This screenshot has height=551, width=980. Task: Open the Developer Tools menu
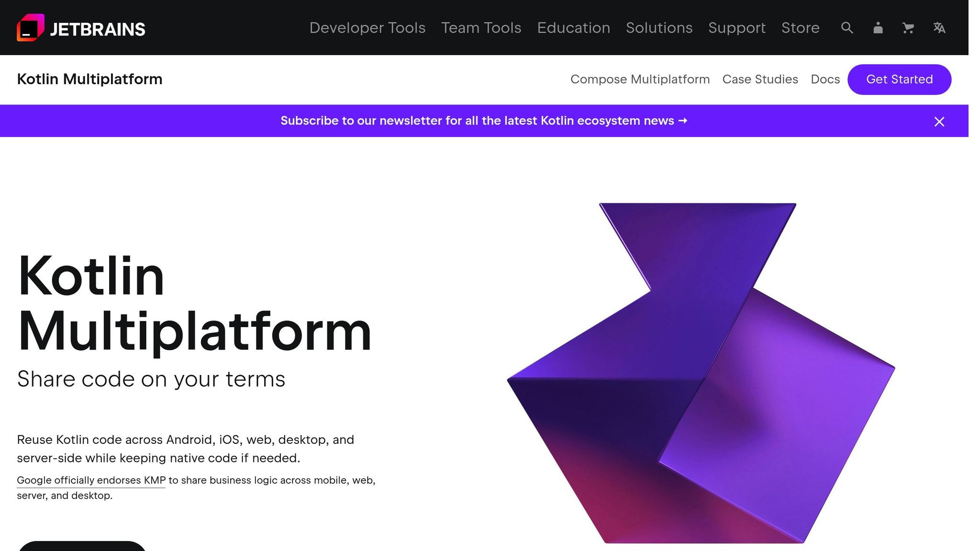tap(367, 28)
